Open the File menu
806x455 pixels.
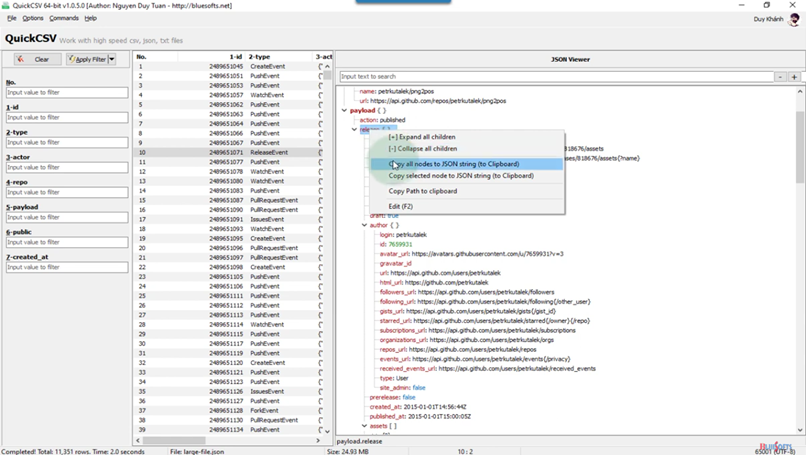11,18
